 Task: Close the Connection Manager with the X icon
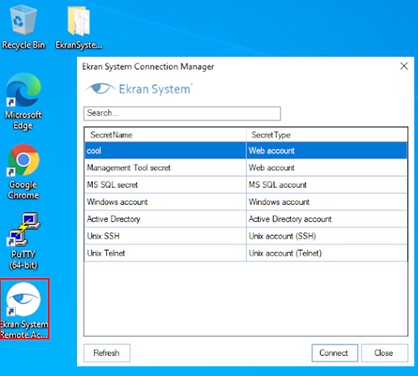pyautogui.click(x=404, y=66)
